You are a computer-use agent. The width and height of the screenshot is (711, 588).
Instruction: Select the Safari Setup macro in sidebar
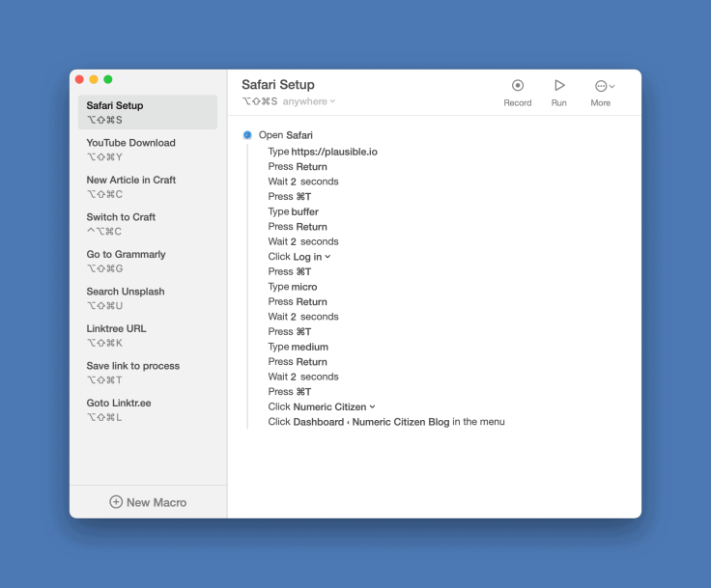[x=148, y=112]
